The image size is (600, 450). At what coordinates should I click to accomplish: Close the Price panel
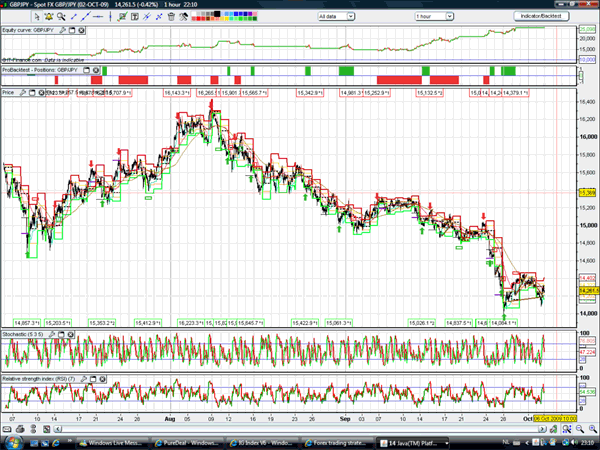(x=41, y=93)
